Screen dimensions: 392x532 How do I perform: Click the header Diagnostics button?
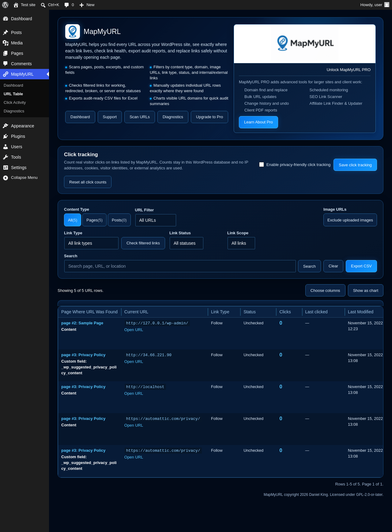click(173, 117)
